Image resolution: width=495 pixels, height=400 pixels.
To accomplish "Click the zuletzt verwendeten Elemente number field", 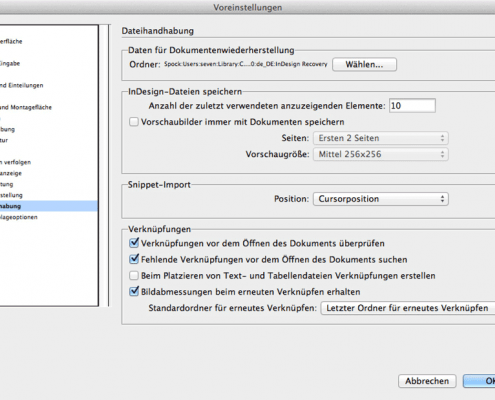I will 412,106.
